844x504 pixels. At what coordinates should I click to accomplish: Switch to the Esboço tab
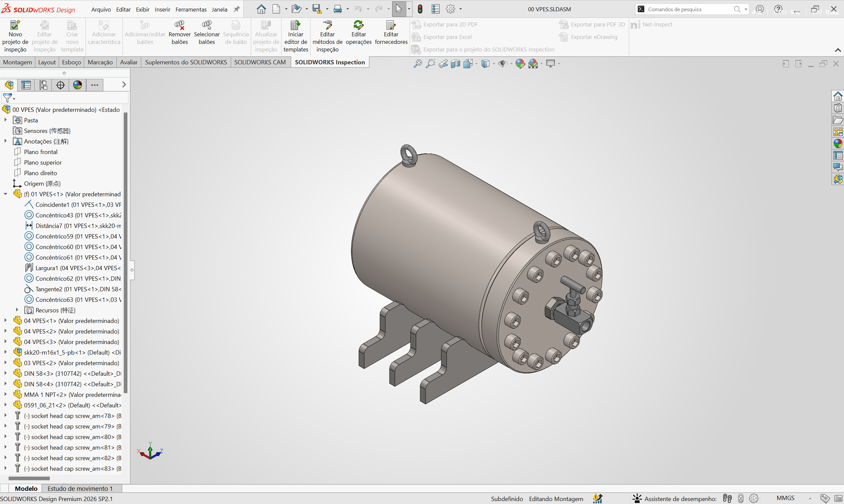coord(72,62)
